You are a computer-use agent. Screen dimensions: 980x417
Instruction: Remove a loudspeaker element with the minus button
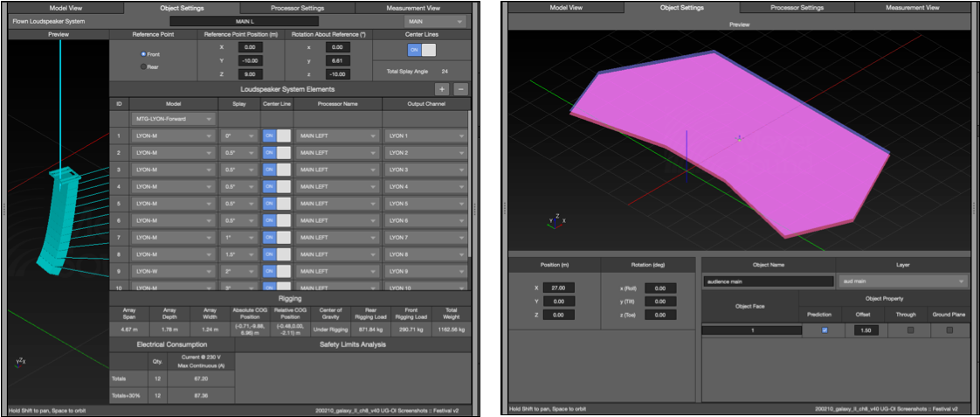[x=460, y=89]
